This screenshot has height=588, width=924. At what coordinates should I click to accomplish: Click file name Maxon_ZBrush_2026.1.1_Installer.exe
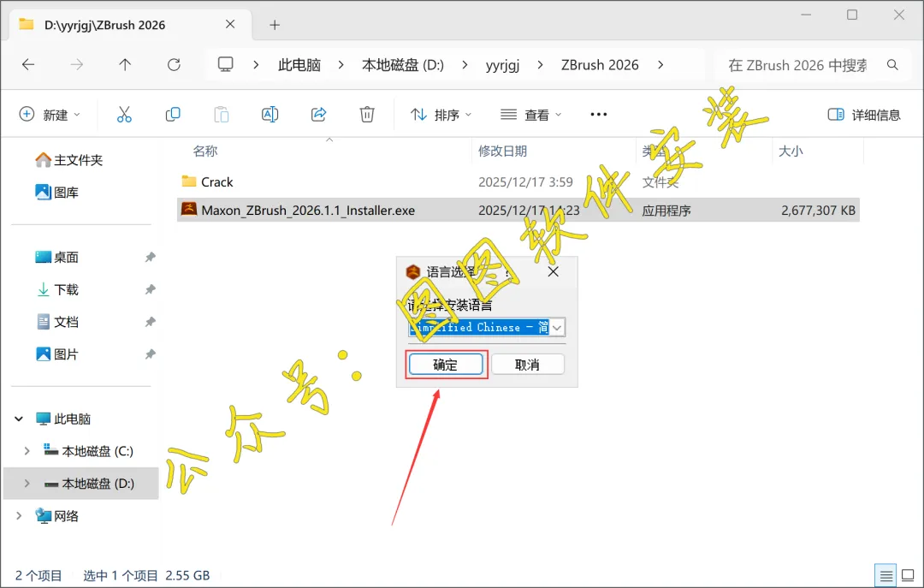308,210
